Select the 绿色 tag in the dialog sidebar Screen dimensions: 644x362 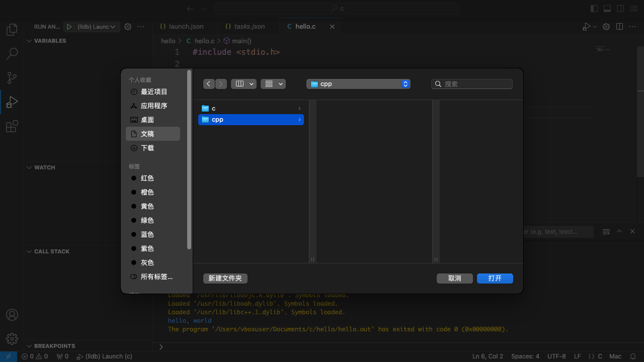tap(153, 220)
